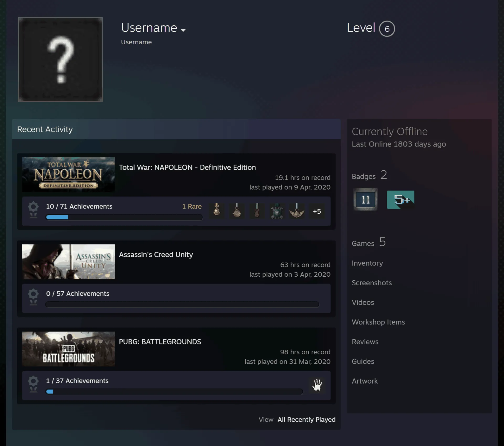Click the 0 / 57 Achievements text
The image size is (504, 446).
pos(78,293)
